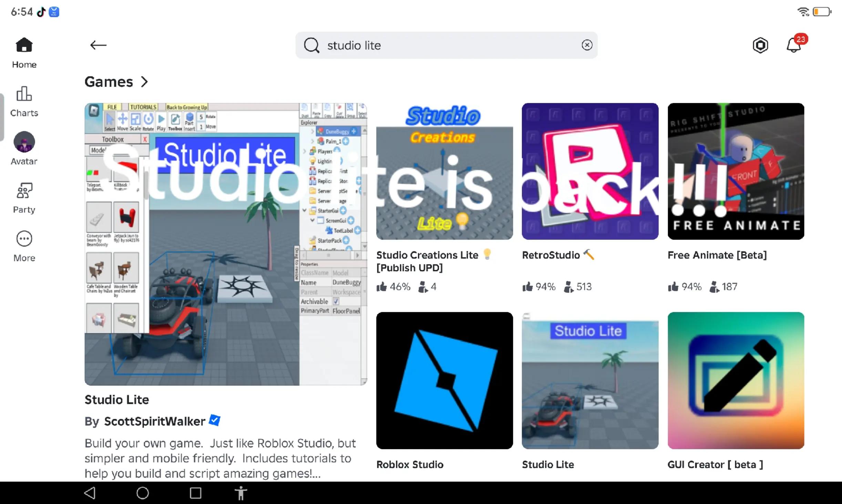Tap the accessibility button in navigation bar
The width and height of the screenshot is (842, 504).
point(241,493)
